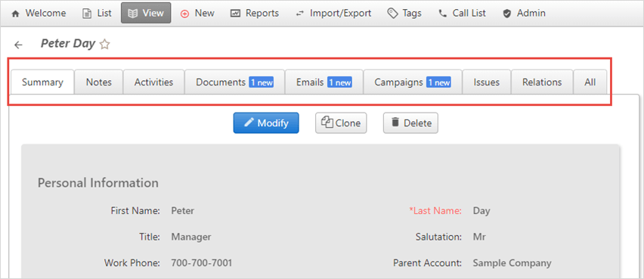The width and height of the screenshot is (644, 279).
Task: Click the copy icon on Clone
Action: [x=327, y=122]
